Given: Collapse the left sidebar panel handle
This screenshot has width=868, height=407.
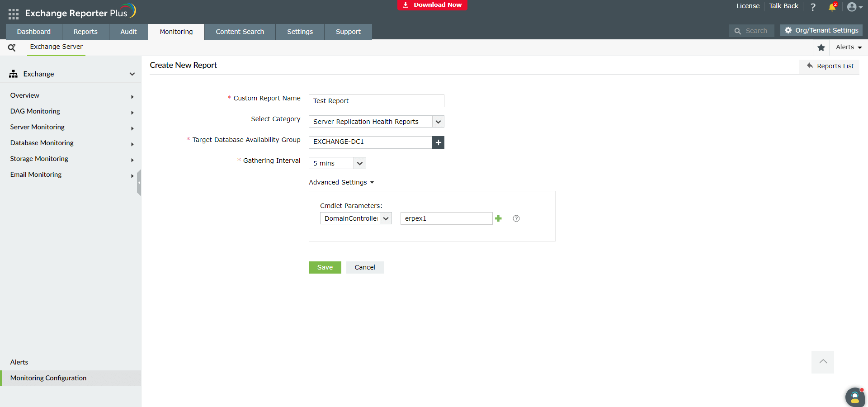Looking at the screenshot, I should 139,183.
